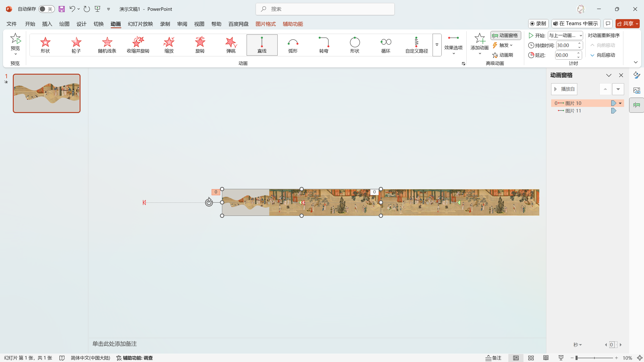Toggle 备注 notes in status bar

[x=494, y=358]
